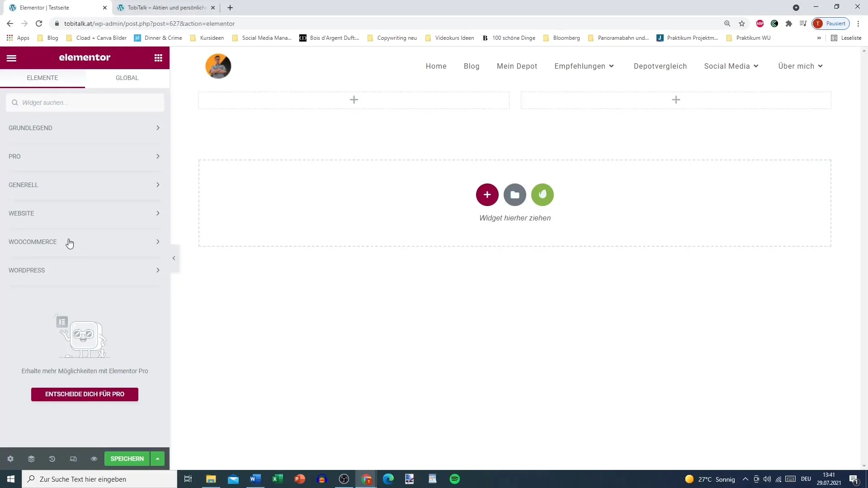This screenshot has height=488, width=868.
Task: Add widget to left column plus
Action: coord(354,100)
